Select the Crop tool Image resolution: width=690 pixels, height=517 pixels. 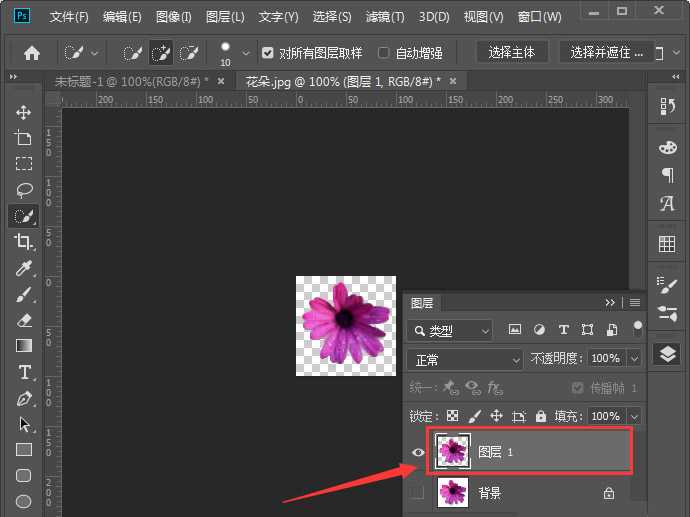(x=23, y=242)
